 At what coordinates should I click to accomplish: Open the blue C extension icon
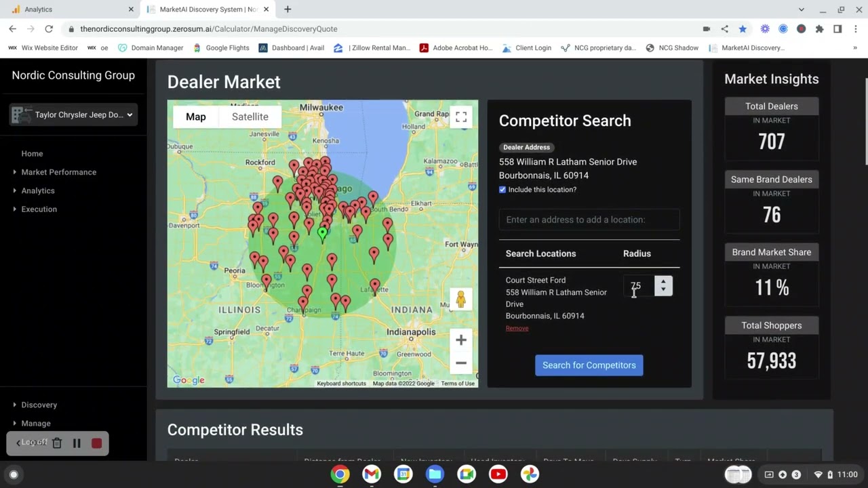tap(783, 28)
